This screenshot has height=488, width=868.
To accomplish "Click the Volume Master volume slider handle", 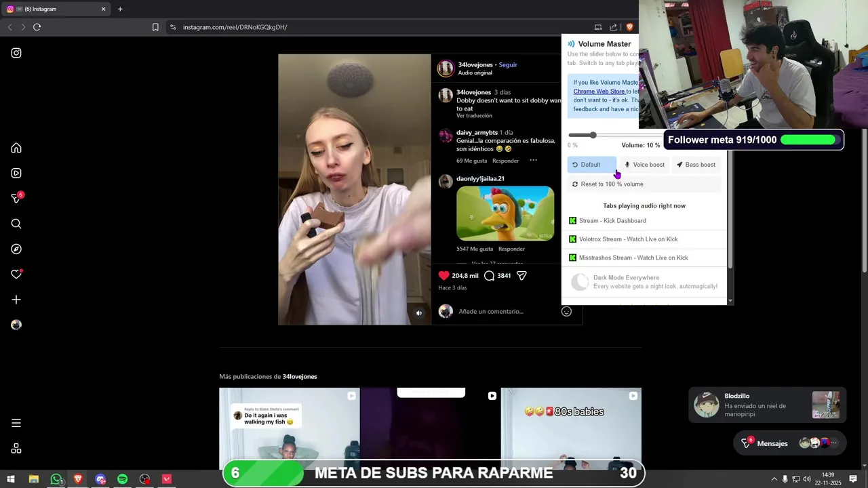I will [x=593, y=135].
